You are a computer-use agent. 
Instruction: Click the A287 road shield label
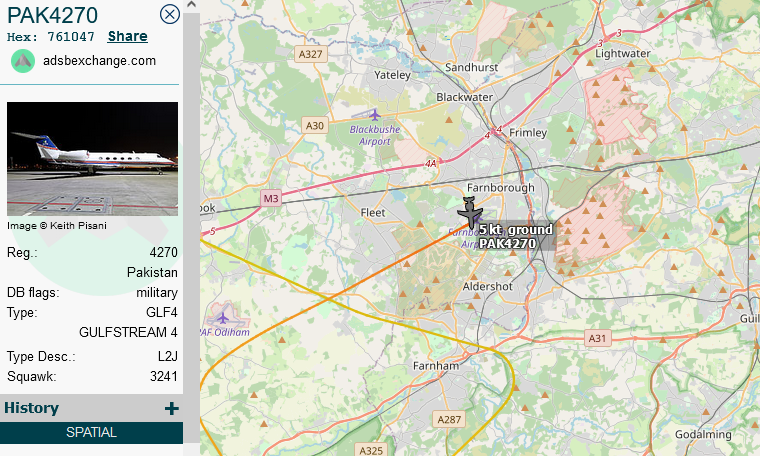coord(449,419)
